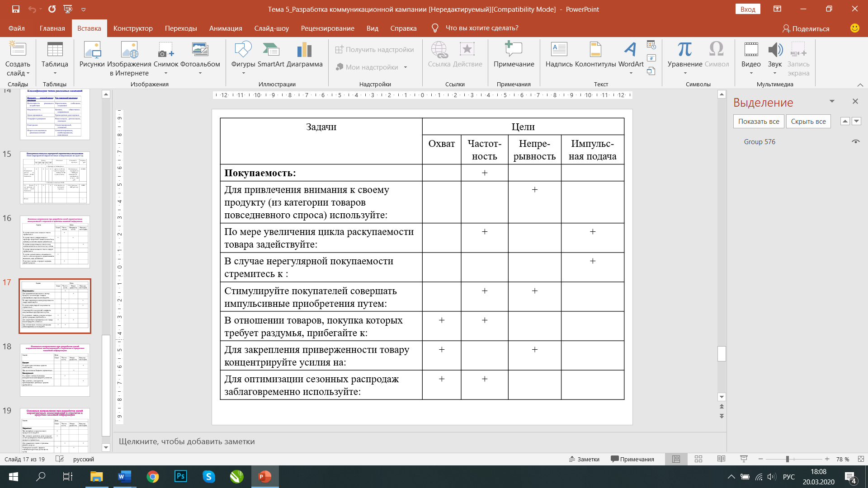Open Выделение pane options dropdown

(x=832, y=101)
